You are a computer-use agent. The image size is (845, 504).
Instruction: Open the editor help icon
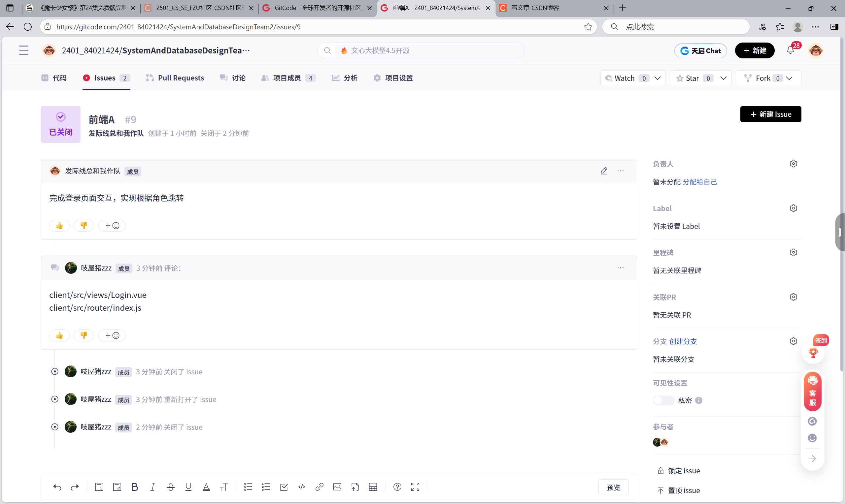click(397, 487)
